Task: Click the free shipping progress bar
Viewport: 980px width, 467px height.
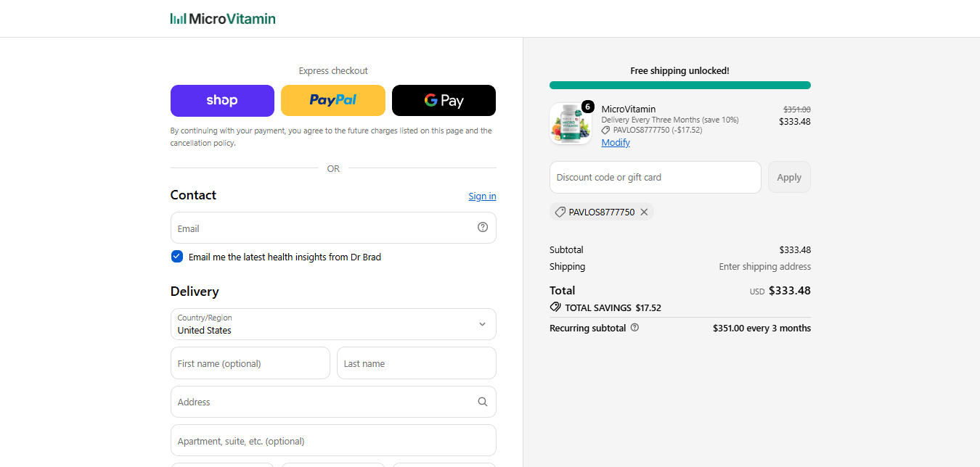Action: [x=680, y=85]
